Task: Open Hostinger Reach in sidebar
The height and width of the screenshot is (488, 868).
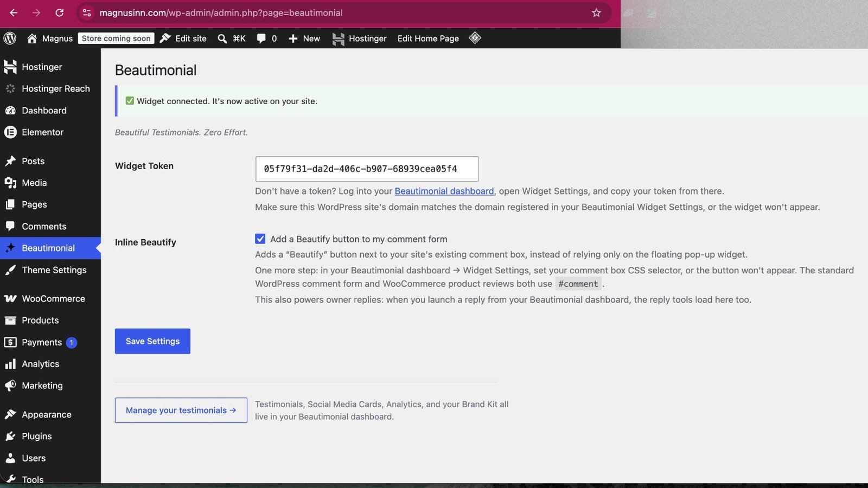Action: point(50,88)
